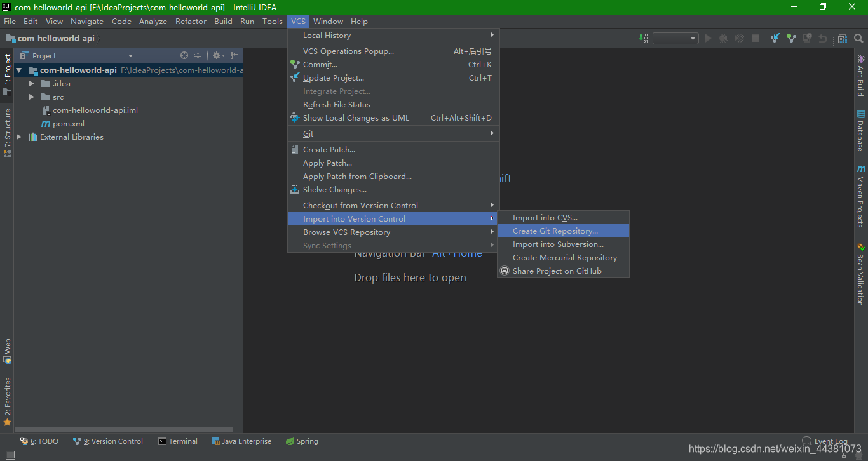The width and height of the screenshot is (868, 461).
Task: Click the Revert arrow toolbar icon
Action: click(823, 38)
